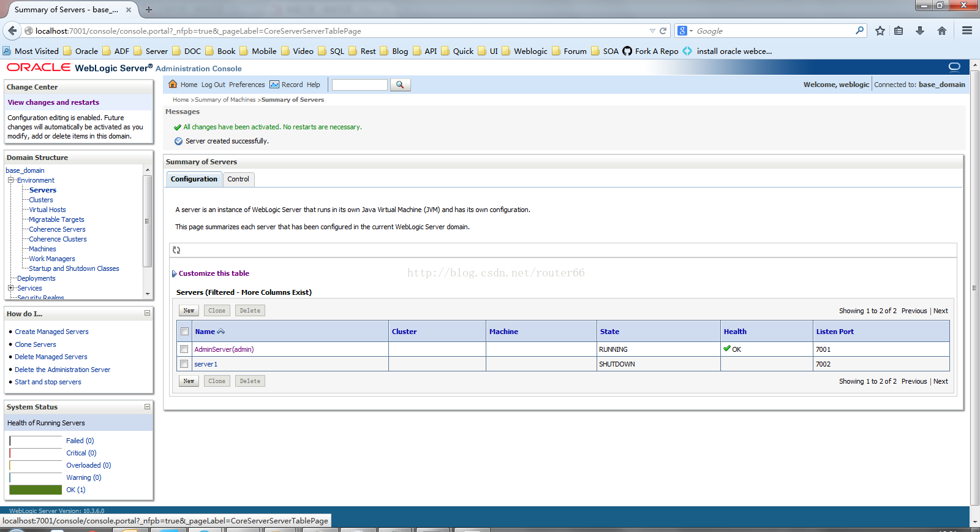The image size is (980, 532).
Task: Open the URL bar history dropdown arrow
Action: click(x=652, y=31)
